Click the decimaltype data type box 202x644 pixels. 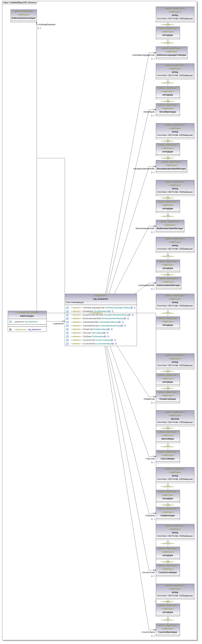tap(168, 436)
